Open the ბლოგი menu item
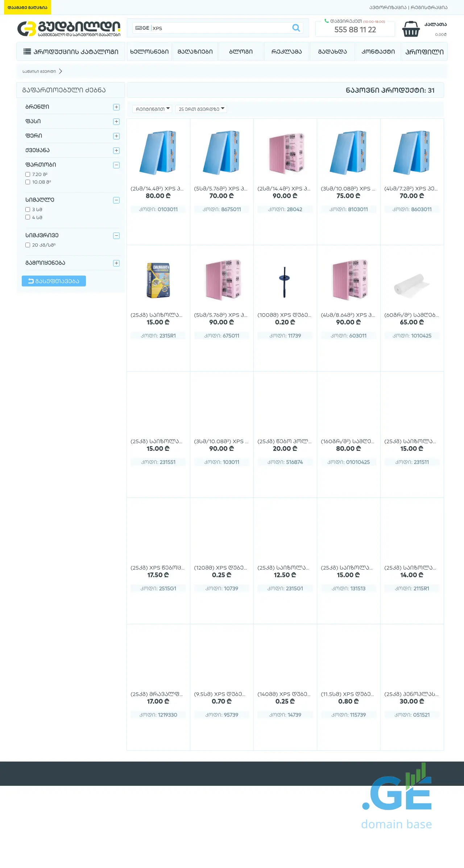The image size is (464, 868). [x=241, y=52]
